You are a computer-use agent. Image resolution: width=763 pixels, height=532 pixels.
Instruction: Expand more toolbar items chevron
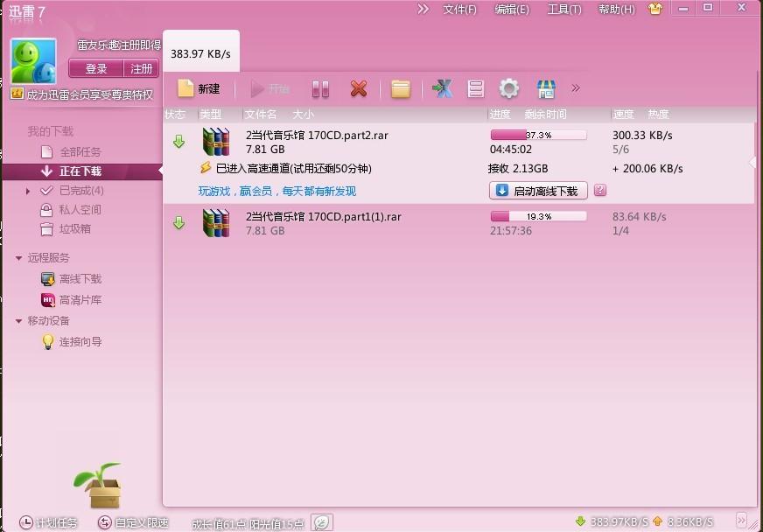pos(576,88)
